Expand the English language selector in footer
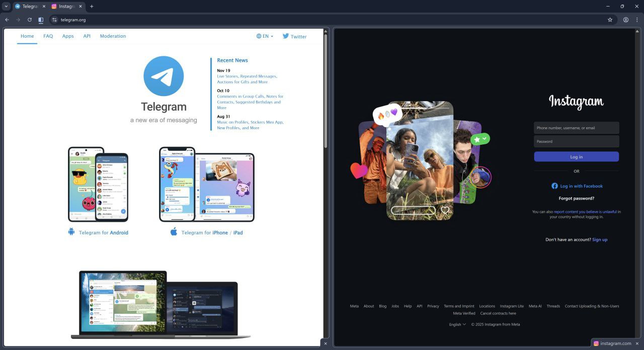Image resolution: width=644 pixels, height=350 pixels. pos(457,324)
